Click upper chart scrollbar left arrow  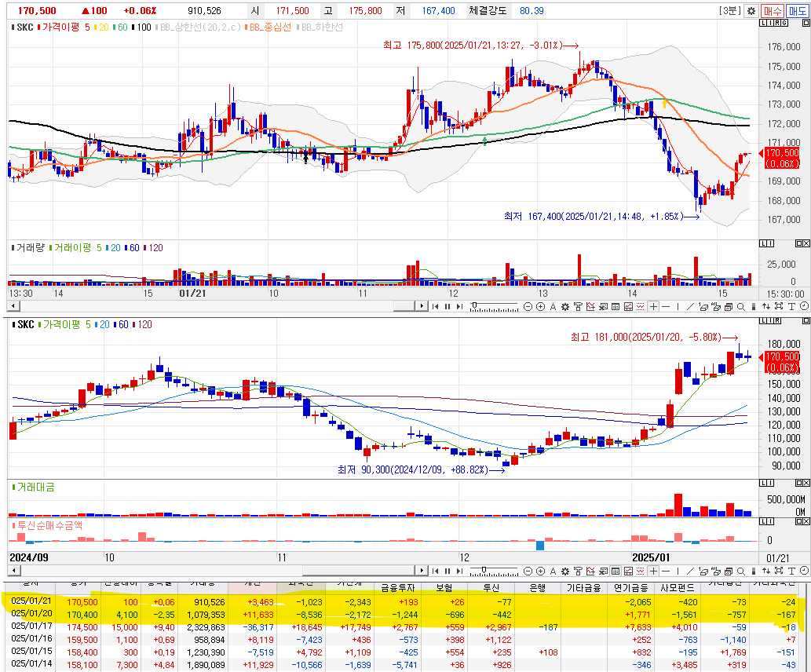[x=13, y=307]
